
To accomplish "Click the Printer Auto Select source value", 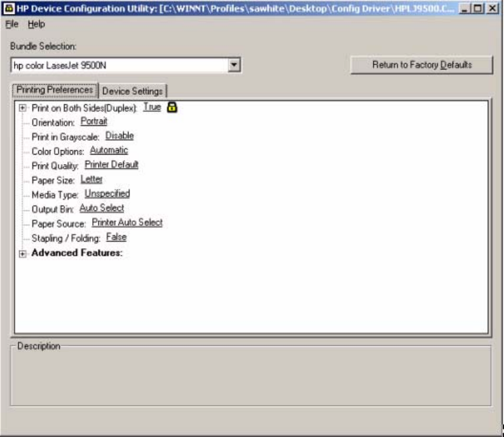I will [127, 223].
